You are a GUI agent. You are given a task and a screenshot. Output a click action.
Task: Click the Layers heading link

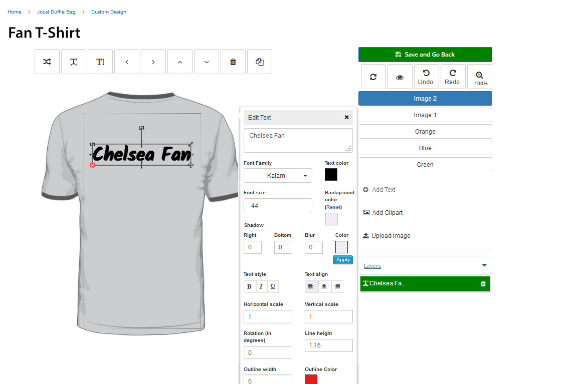[x=372, y=266]
